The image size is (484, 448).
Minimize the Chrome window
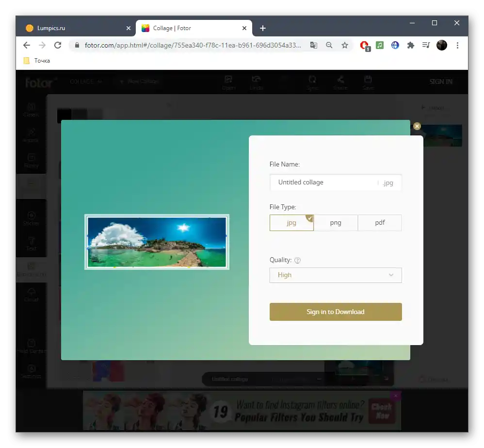tap(412, 23)
